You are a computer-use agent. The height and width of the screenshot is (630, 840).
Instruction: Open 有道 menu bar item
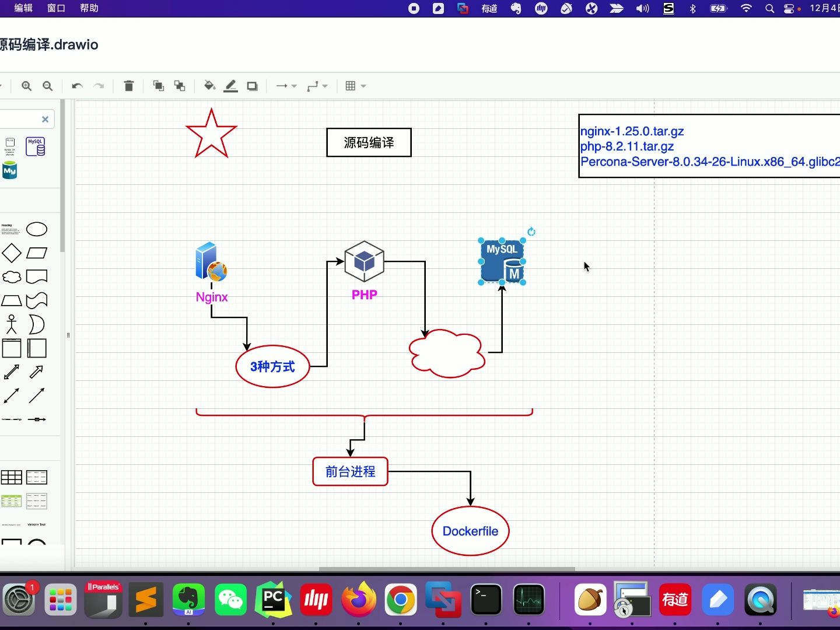[x=489, y=8]
